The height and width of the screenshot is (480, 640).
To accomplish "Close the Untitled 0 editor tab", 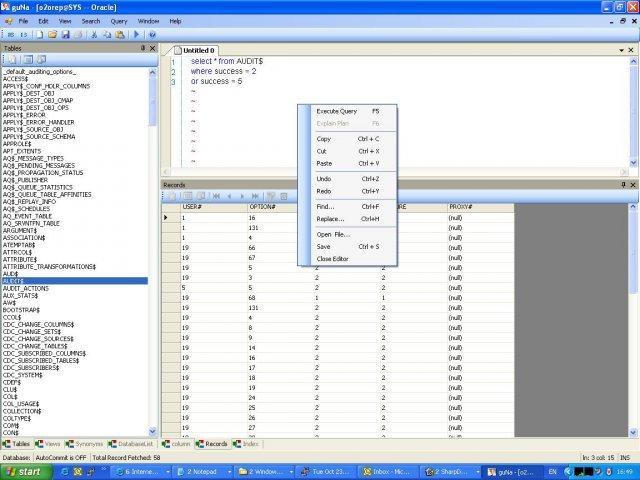I will pos(631,50).
